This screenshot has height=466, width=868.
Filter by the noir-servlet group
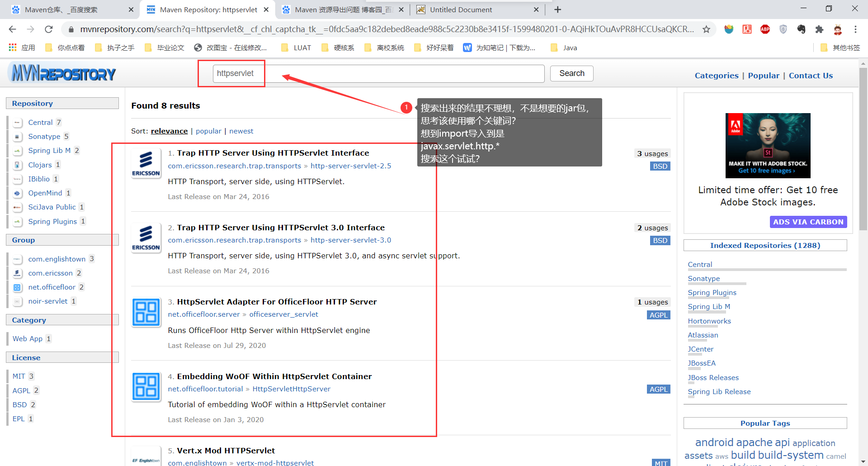coord(47,301)
